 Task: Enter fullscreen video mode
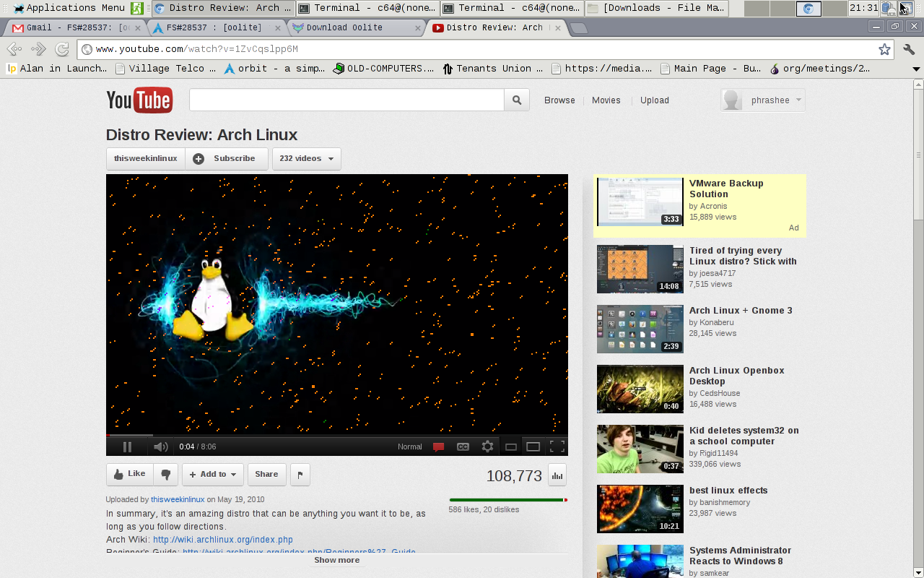coord(557,447)
